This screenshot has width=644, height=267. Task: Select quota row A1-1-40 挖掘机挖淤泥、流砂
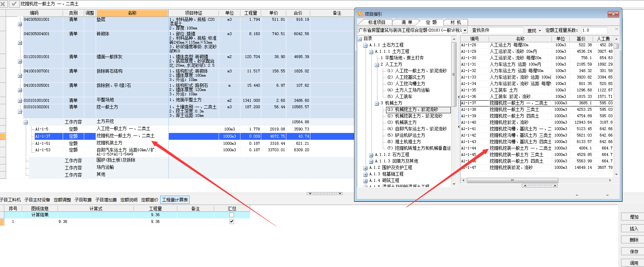(536, 123)
